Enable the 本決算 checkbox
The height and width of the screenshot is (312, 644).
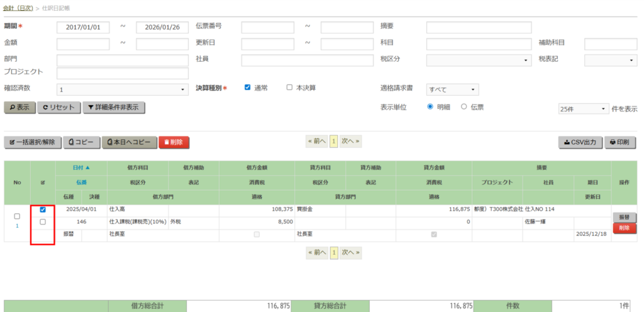coord(289,87)
